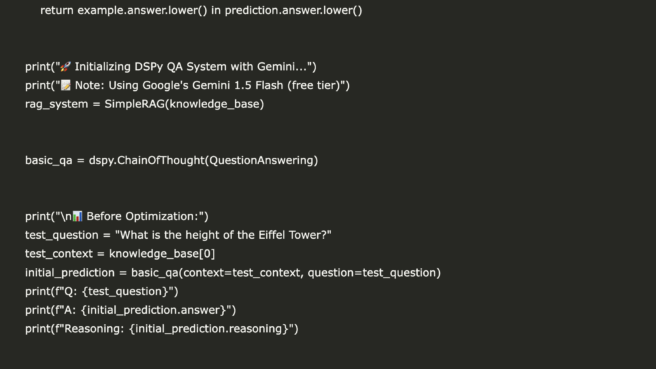Viewport: 656px width, 369px height.
Task: Click initial_prediction.answer in print statement
Action: [155, 310]
